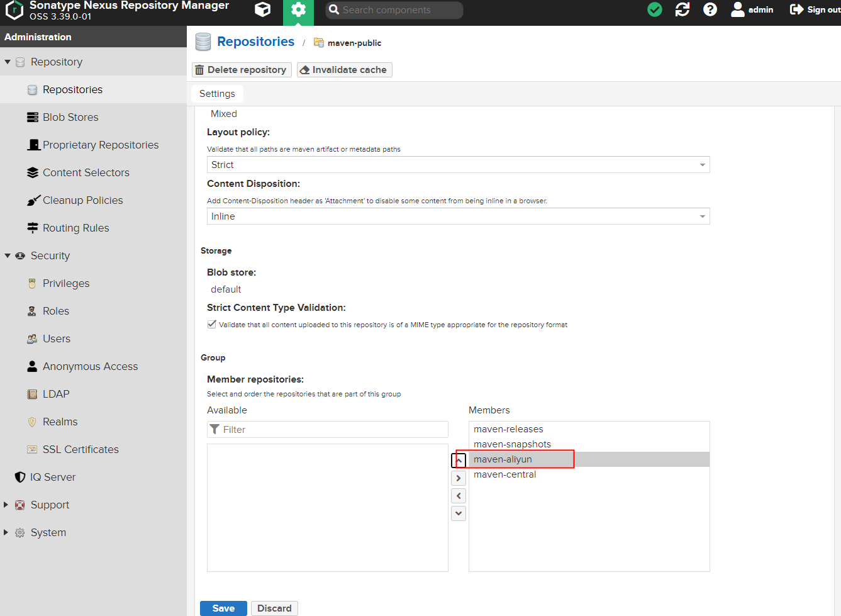The image size is (841, 616).
Task: Click the Refresh icon in header
Action: click(x=682, y=9)
